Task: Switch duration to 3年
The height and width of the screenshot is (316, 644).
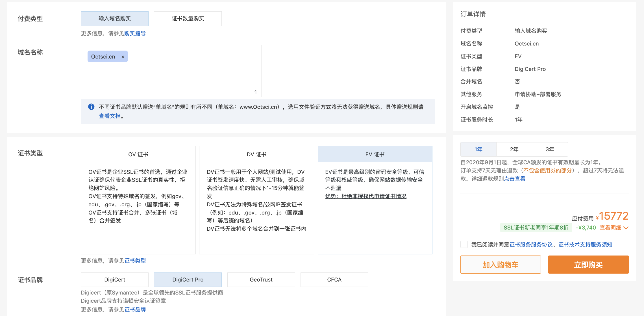Action: (549, 149)
